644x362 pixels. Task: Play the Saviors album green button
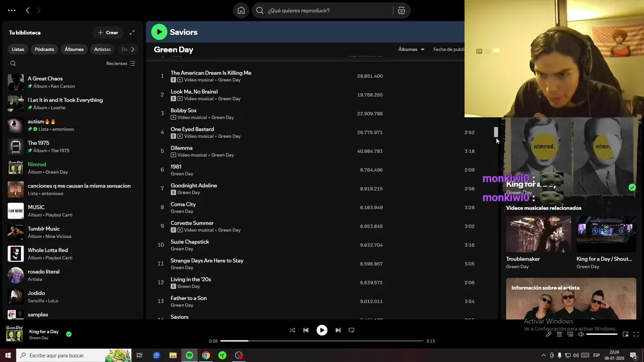(159, 32)
